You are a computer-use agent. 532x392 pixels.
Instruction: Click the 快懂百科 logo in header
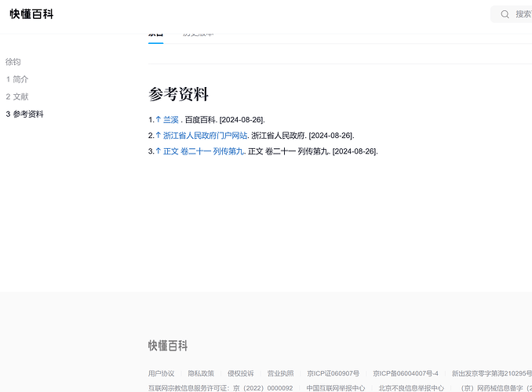pyautogui.click(x=31, y=14)
